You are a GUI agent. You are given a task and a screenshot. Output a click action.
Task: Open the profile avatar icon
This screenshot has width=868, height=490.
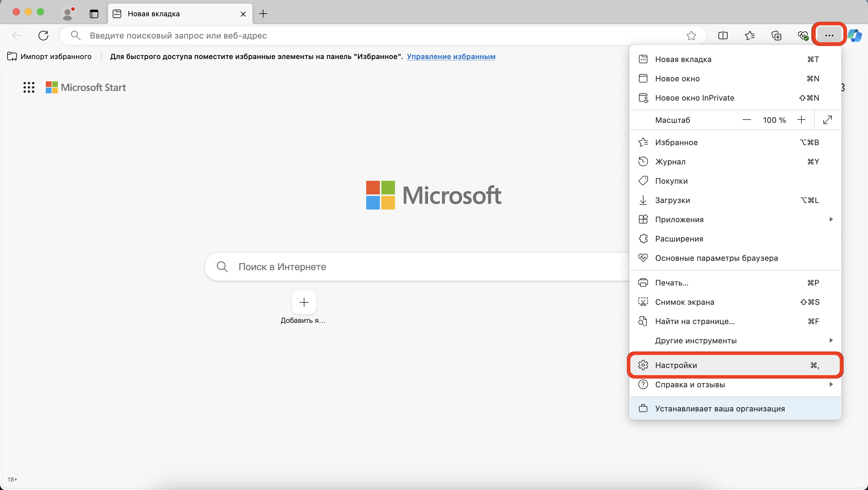pos(68,14)
